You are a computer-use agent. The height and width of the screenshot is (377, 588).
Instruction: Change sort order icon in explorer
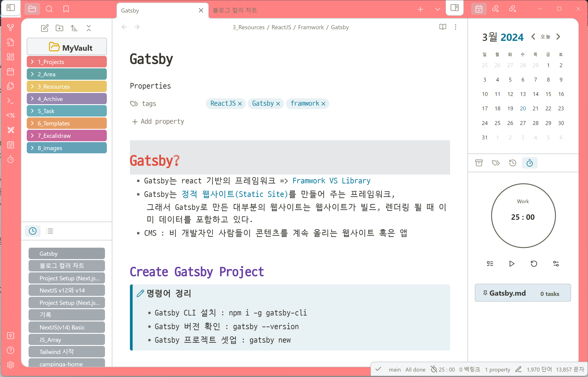74,28
